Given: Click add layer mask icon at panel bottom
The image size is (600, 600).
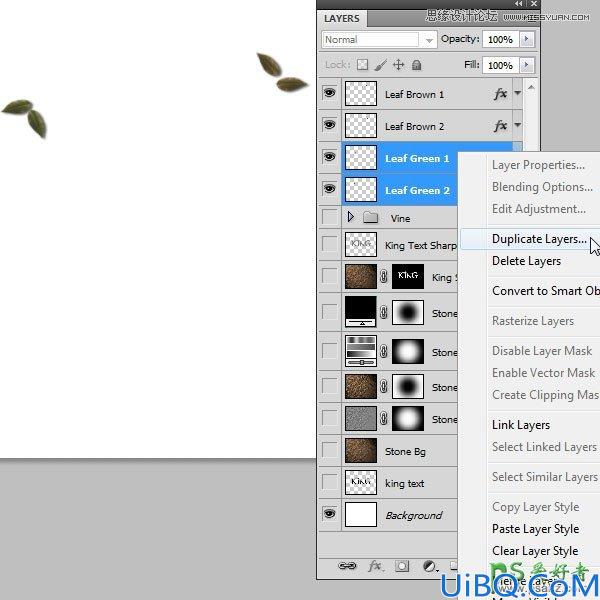Looking at the screenshot, I should pyautogui.click(x=402, y=566).
